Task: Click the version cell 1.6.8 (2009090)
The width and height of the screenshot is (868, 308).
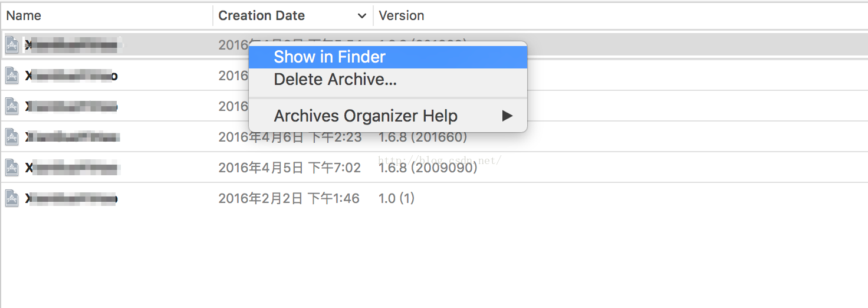Action: tap(428, 168)
